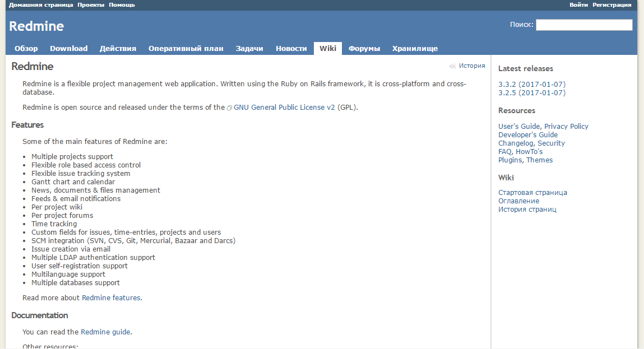Click Проекты in the top menu

[90, 4]
